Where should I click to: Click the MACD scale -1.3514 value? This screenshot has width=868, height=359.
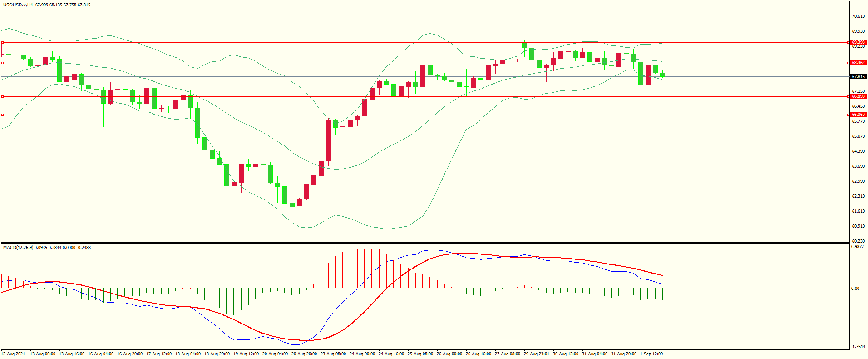858,347
